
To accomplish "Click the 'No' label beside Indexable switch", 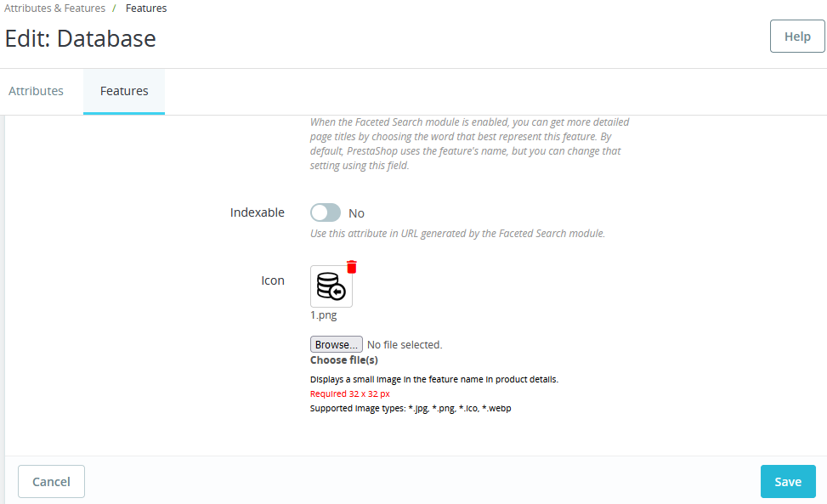I will point(356,213).
